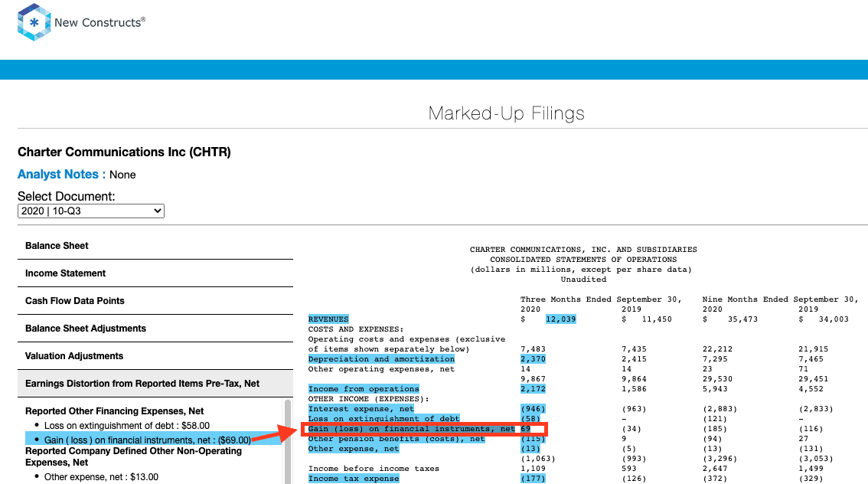Click the Nine Months Ended September 30 column header

click(781, 299)
